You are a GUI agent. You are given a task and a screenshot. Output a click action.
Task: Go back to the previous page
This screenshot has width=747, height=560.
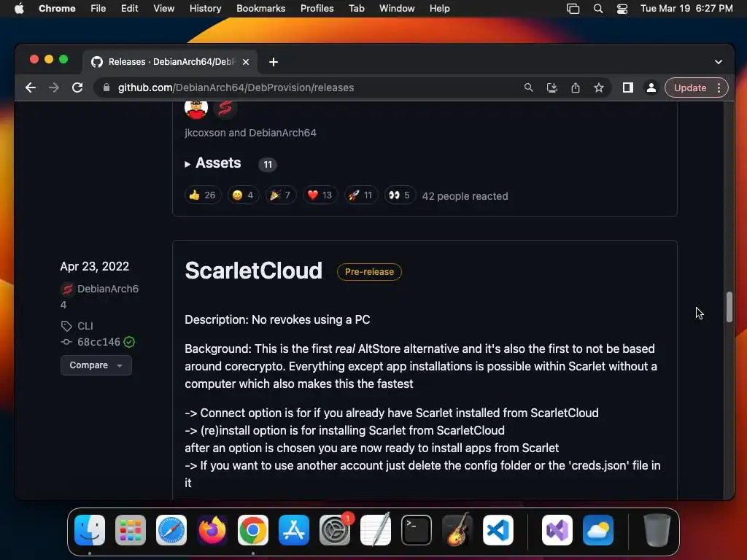[31, 87]
